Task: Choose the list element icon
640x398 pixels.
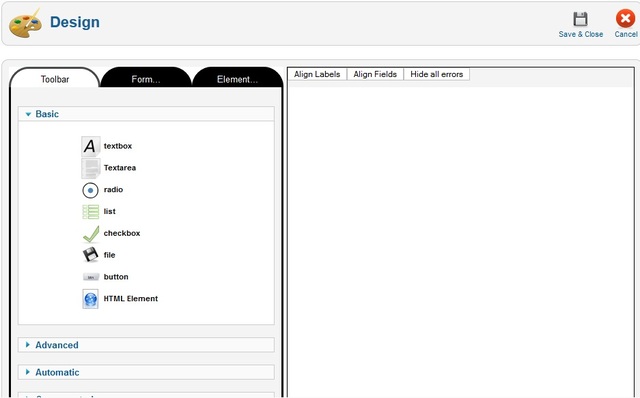Action: tap(91, 212)
